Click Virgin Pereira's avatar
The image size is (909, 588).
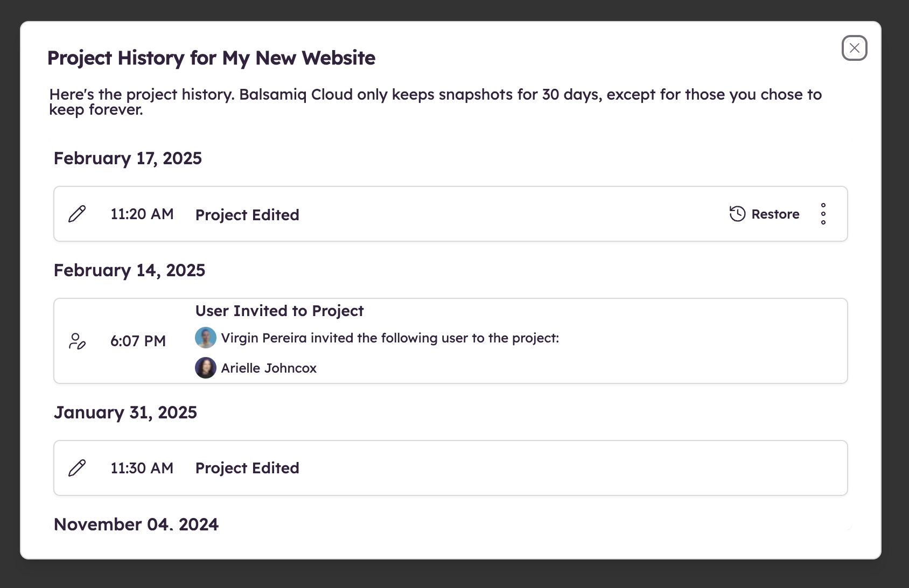(205, 338)
